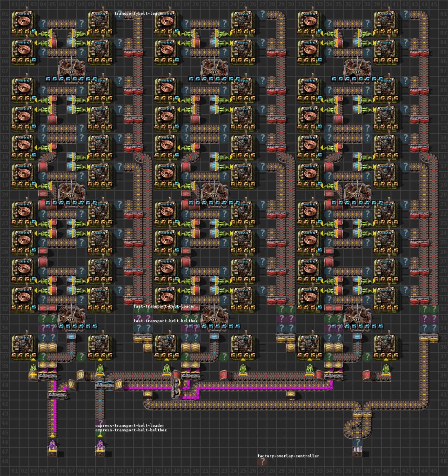This screenshot has width=448, height=476.
Task: Select red underground belt at column 38, row 39
Action: click(x=366, y=375)
